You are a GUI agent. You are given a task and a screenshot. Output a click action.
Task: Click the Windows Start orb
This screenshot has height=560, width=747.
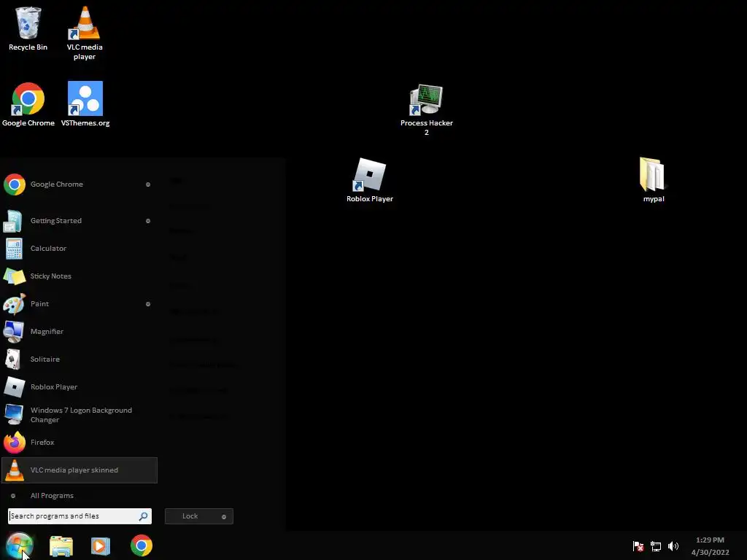[x=20, y=545]
